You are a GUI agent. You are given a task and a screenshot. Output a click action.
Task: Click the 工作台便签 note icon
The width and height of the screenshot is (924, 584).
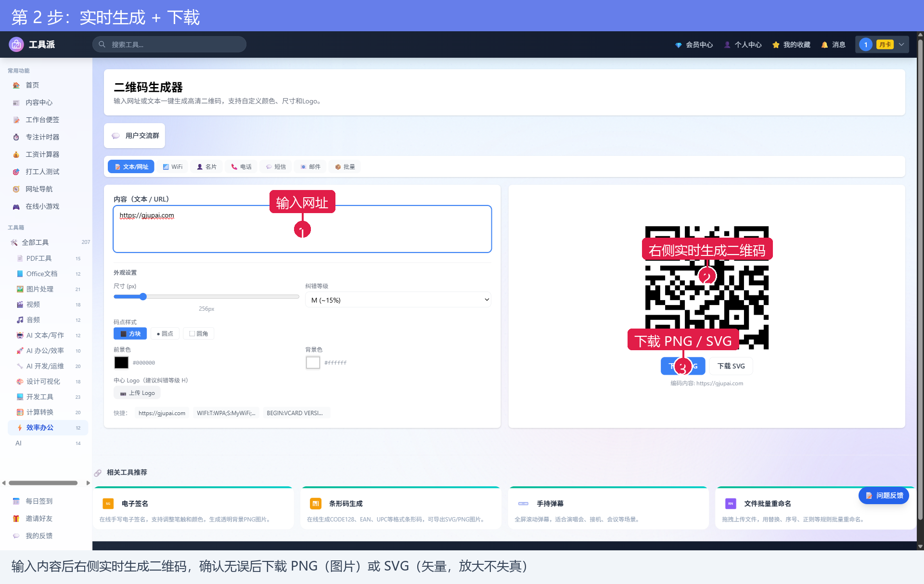pyautogui.click(x=16, y=120)
